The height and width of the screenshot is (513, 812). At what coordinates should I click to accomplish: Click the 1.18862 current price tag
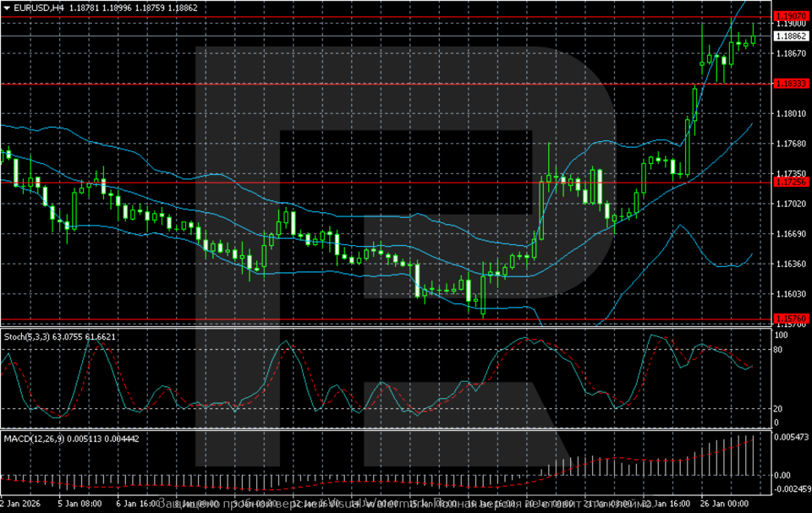pos(792,36)
